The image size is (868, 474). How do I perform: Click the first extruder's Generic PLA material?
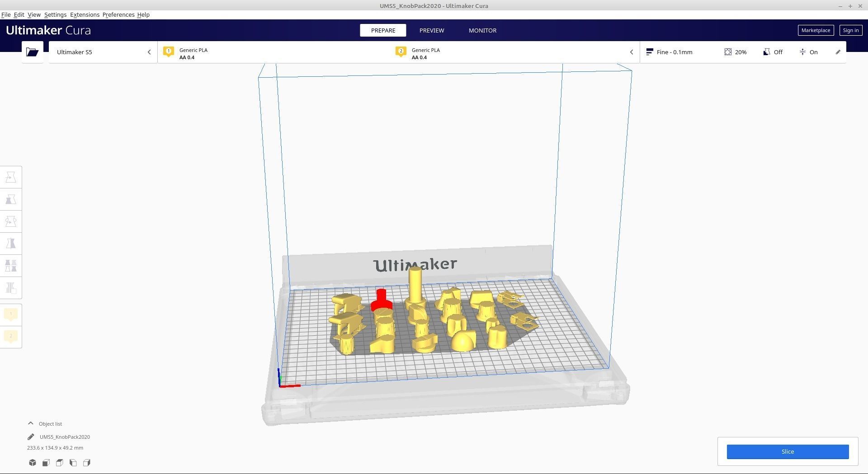pos(193,50)
